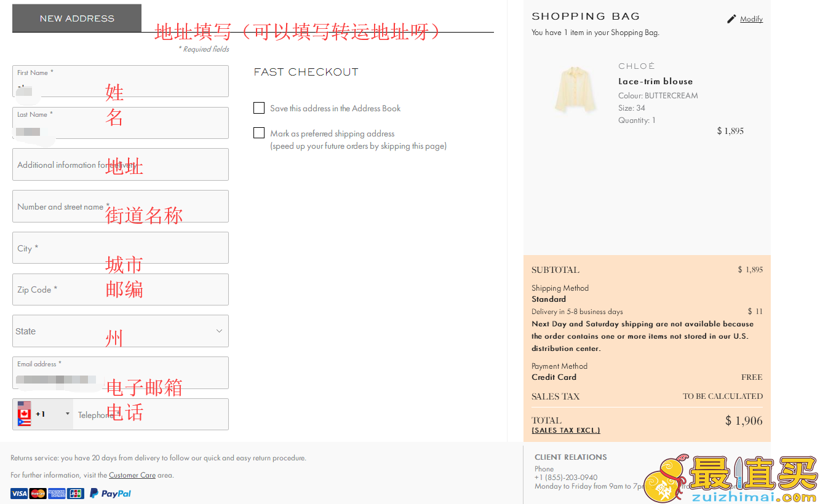Click the State field chevron arrow

[x=219, y=331]
